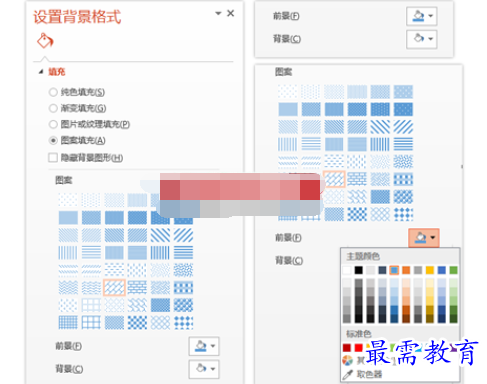Pick the dark red standard color swatch
487x384 pixels.
(x=347, y=348)
